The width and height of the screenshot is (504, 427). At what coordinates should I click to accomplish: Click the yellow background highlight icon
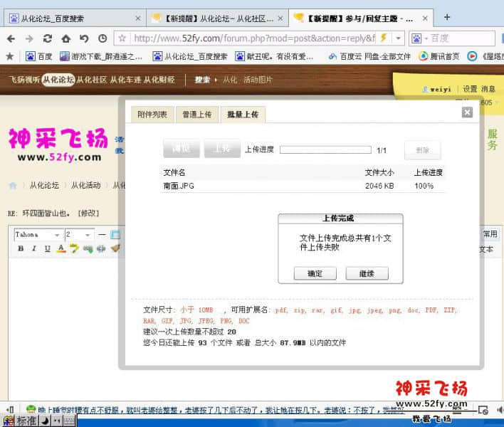pyautogui.click(x=74, y=248)
